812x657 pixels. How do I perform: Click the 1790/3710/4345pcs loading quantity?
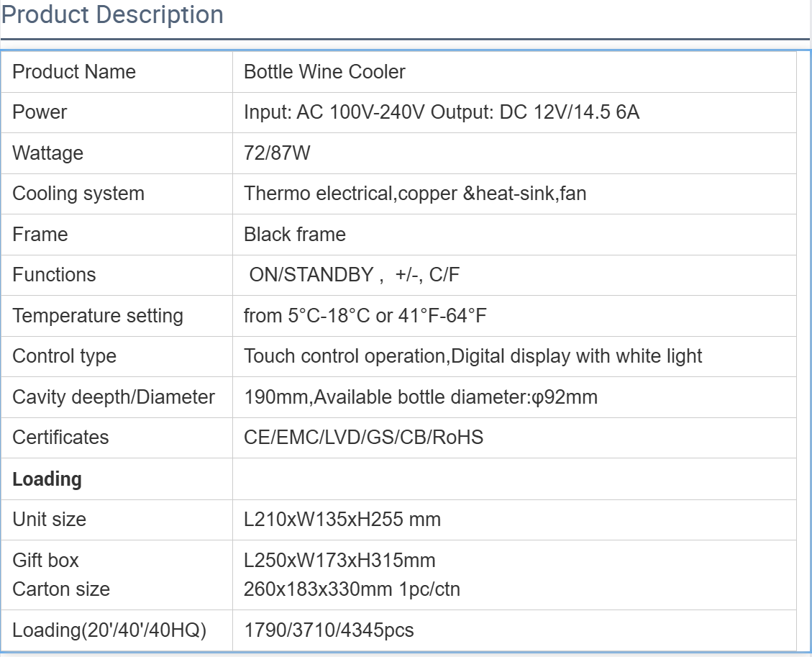point(329,631)
